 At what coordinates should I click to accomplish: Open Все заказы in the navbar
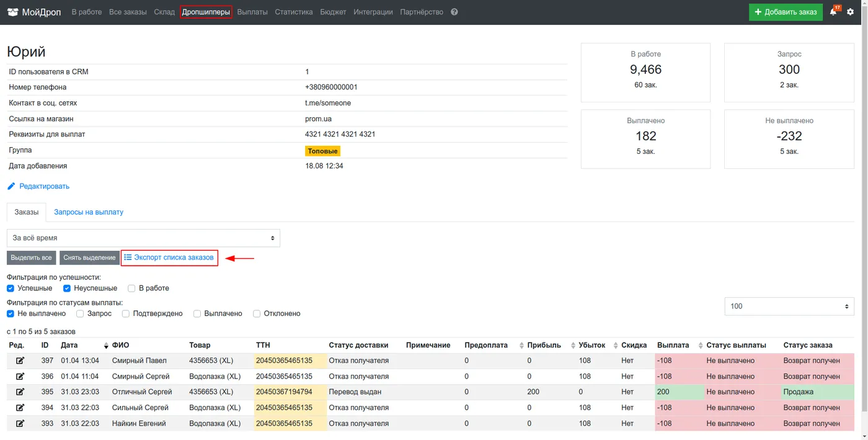tap(128, 12)
